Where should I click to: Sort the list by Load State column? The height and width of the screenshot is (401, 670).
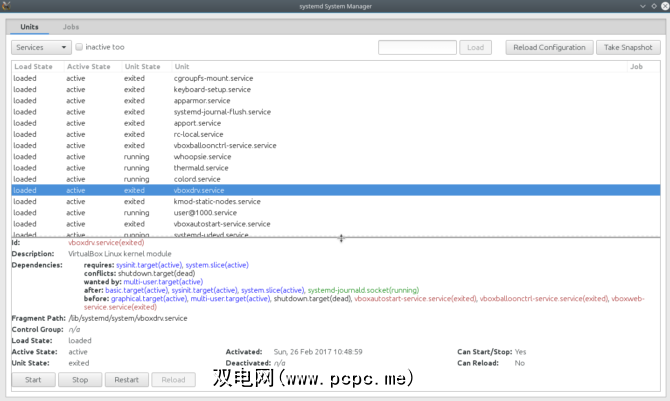[x=32, y=67]
